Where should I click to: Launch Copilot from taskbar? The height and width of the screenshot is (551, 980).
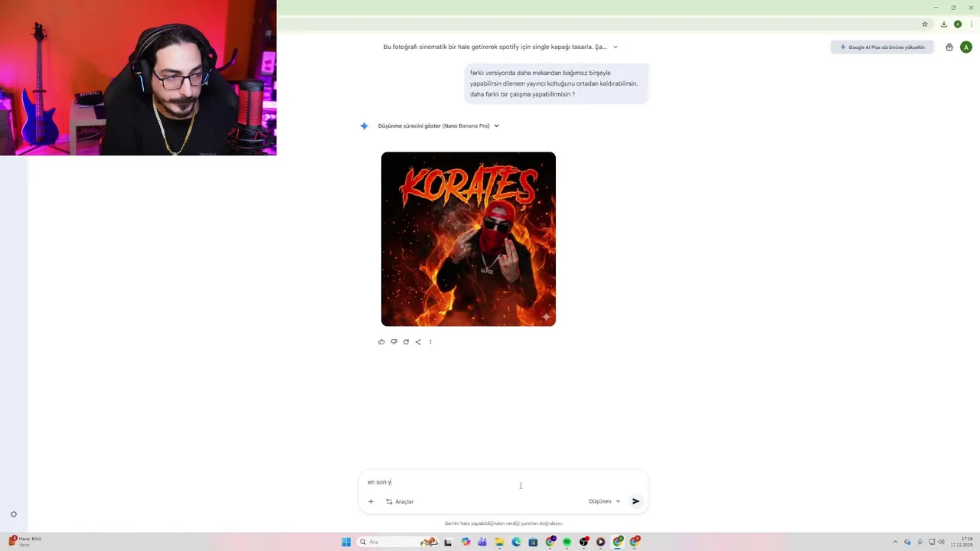465,542
